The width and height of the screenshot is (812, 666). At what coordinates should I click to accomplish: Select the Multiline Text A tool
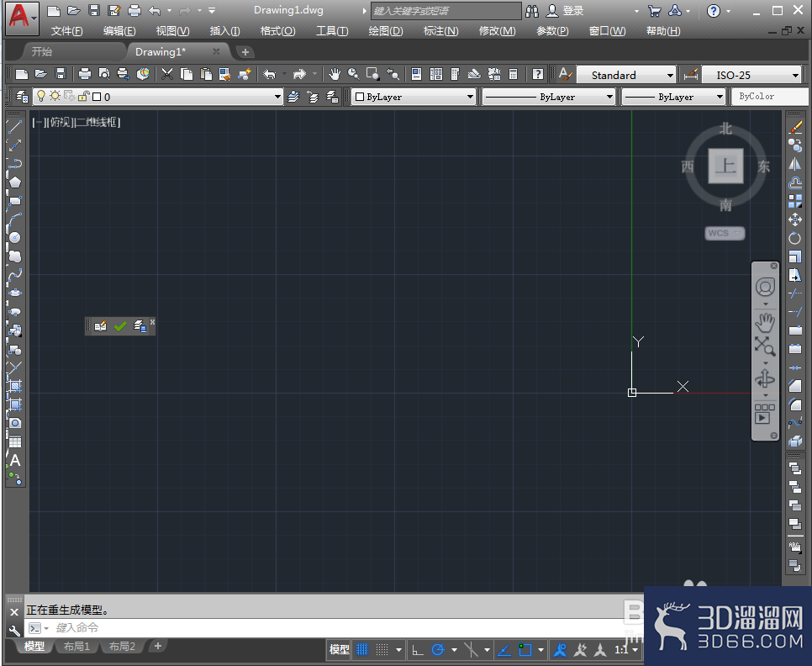click(x=15, y=461)
